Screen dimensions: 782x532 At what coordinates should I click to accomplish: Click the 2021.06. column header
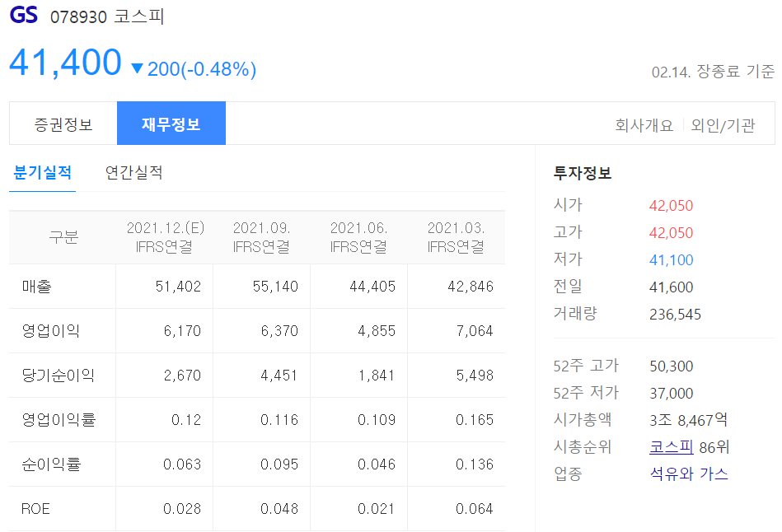click(x=358, y=237)
